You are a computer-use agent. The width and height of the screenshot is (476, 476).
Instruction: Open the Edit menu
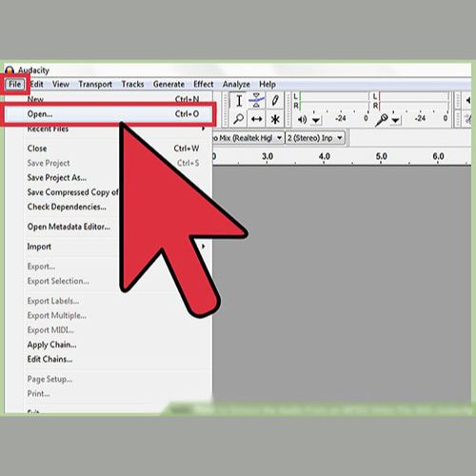point(37,84)
